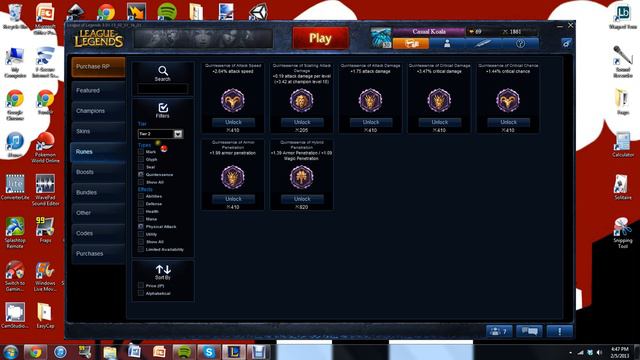Click the Quintessence of Attack Speed rune icon
This screenshot has width=640, height=360.
[x=233, y=100]
